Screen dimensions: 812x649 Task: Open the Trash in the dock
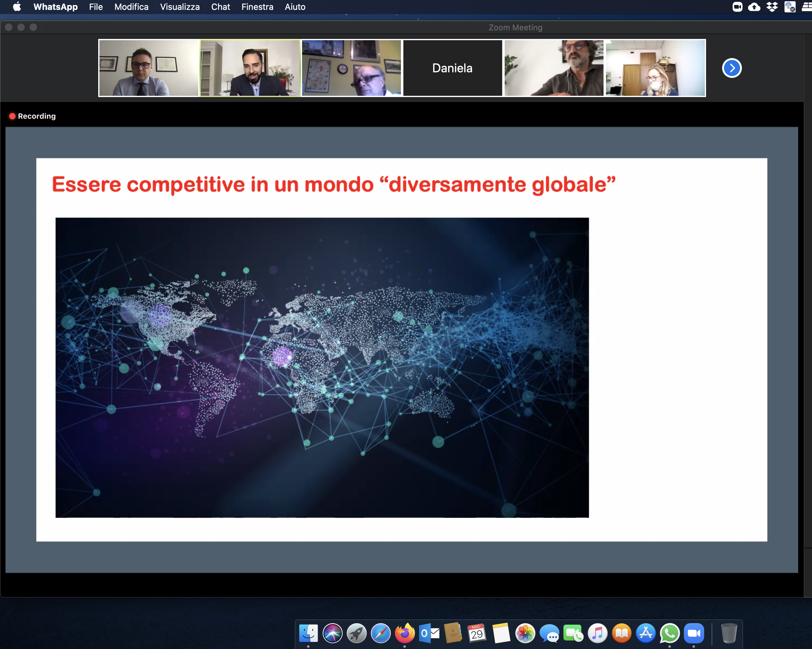tap(729, 633)
